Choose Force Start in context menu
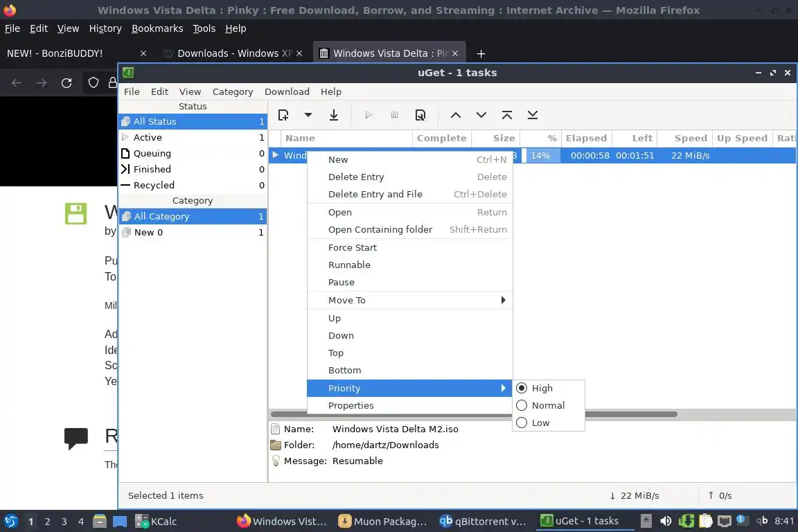Image resolution: width=798 pixels, height=532 pixels. tap(409, 247)
